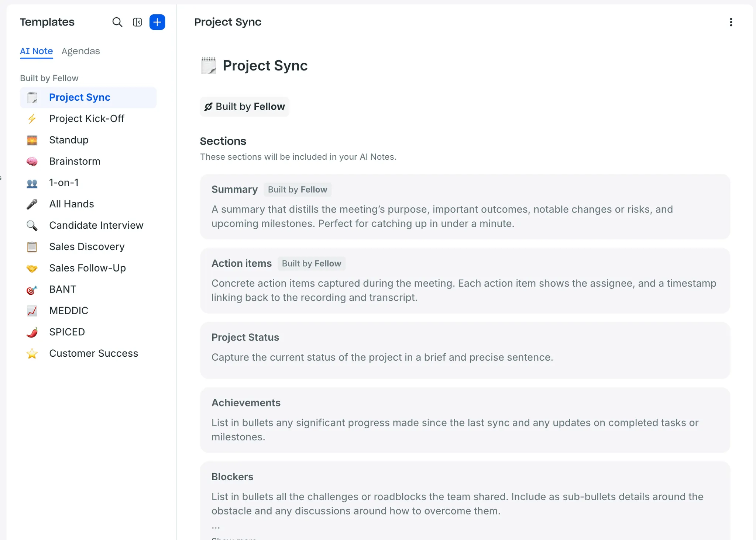
Task: Expand Blockers section with Show more
Action: [234, 538]
